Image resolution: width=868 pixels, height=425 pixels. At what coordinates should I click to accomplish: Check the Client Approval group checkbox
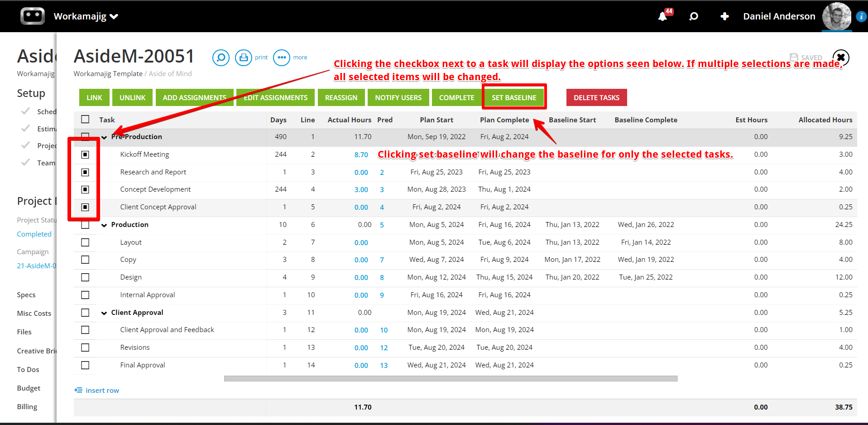pos(85,313)
